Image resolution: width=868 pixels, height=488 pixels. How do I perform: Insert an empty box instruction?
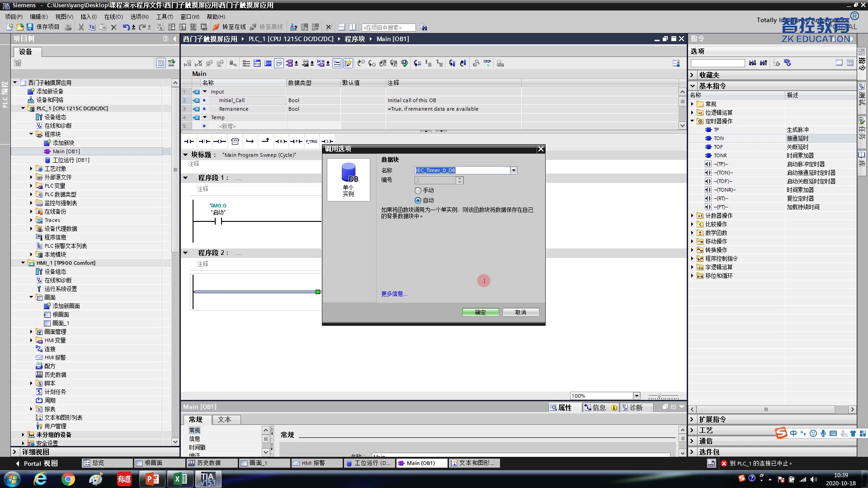pos(235,141)
